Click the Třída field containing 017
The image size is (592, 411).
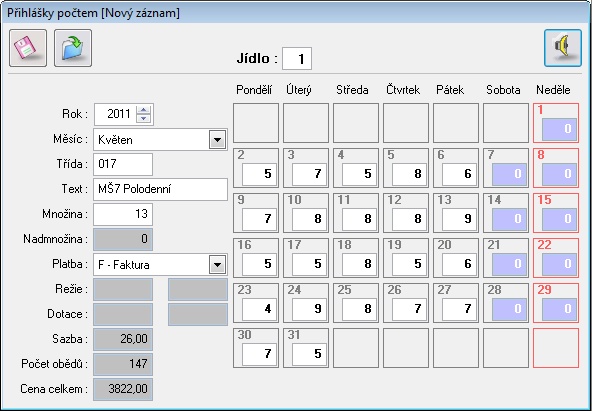click(x=123, y=164)
